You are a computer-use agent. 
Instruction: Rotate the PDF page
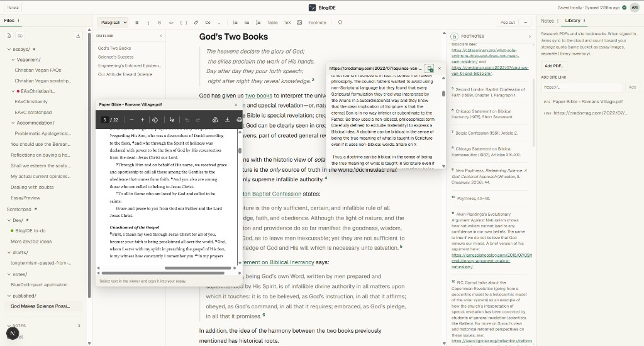pos(155,120)
